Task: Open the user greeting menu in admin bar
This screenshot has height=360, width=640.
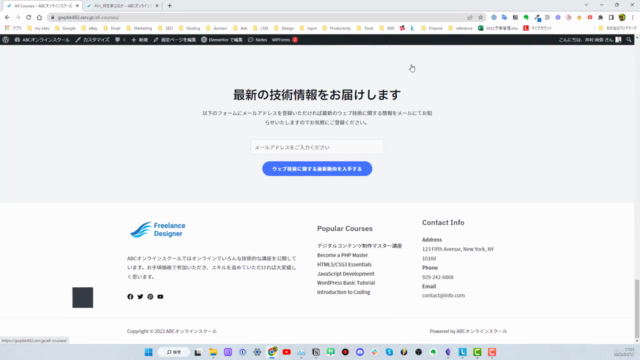Action: [x=590, y=40]
